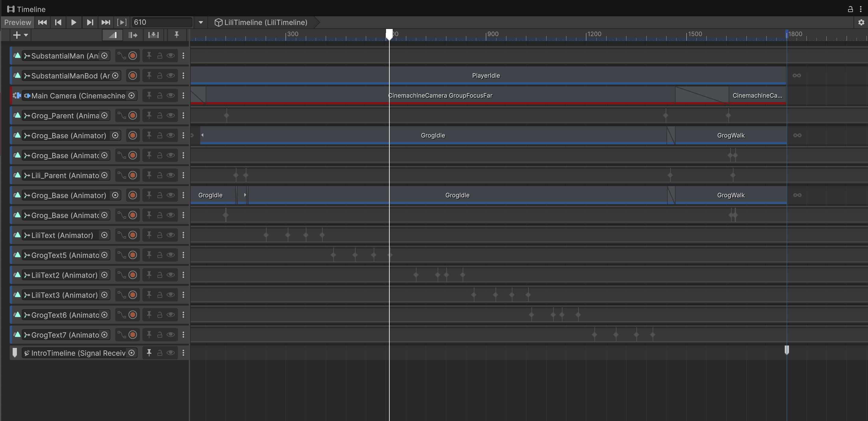Jump to the start of the timeline

pyautogui.click(x=43, y=22)
